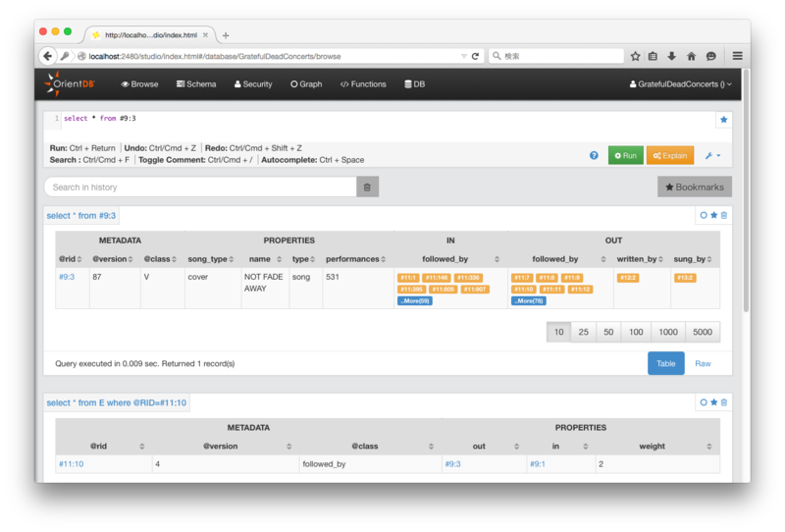Switch result view to Raw
785x532 pixels.
pos(703,364)
